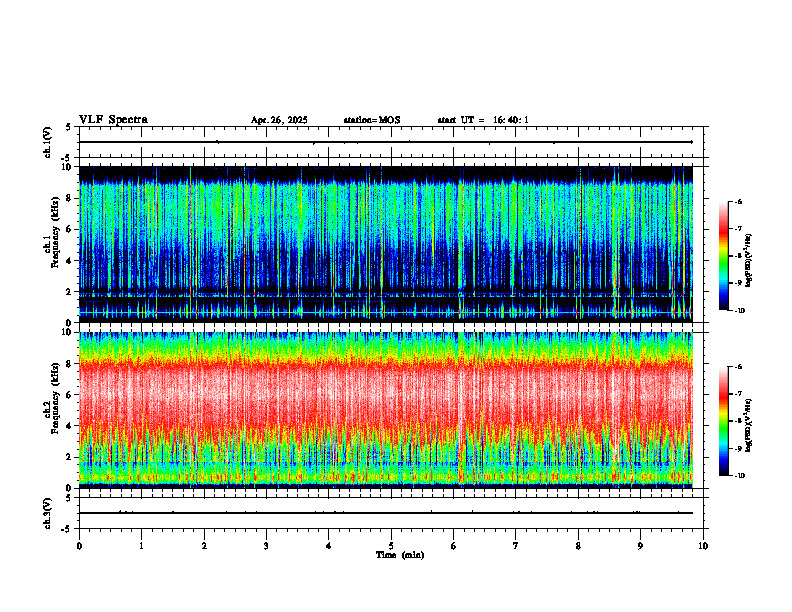Click the "6" kHz tick on ch.1 frequency axis
The image size is (792, 612).
tap(70, 229)
